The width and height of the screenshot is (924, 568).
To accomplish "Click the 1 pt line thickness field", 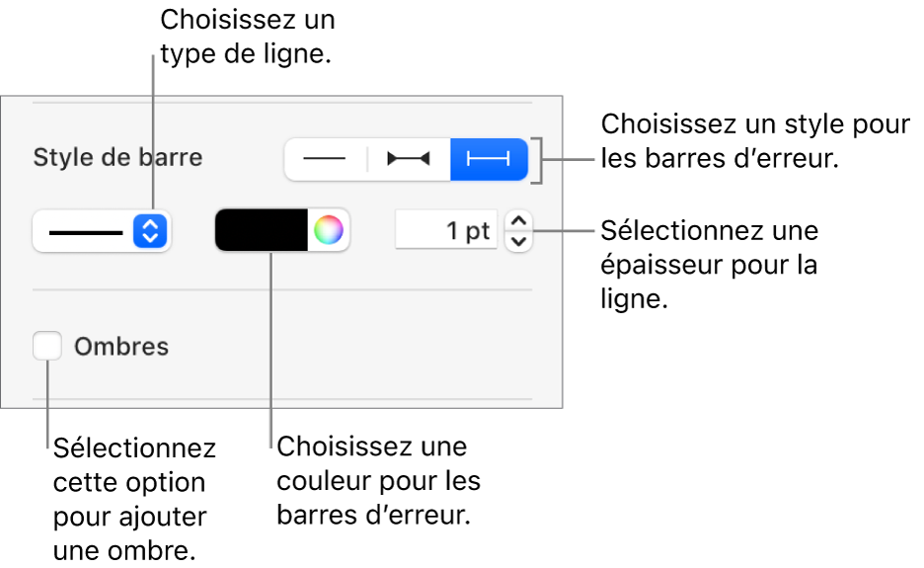I will pos(446,231).
